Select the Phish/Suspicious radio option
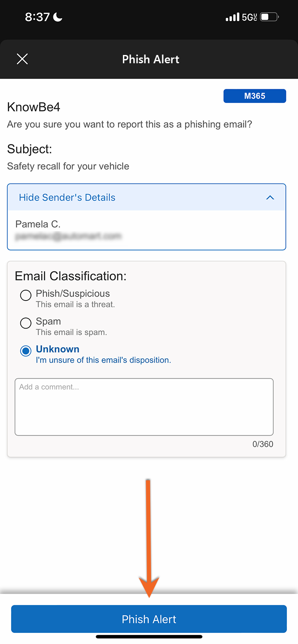298x644 pixels. (x=26, y=295)
